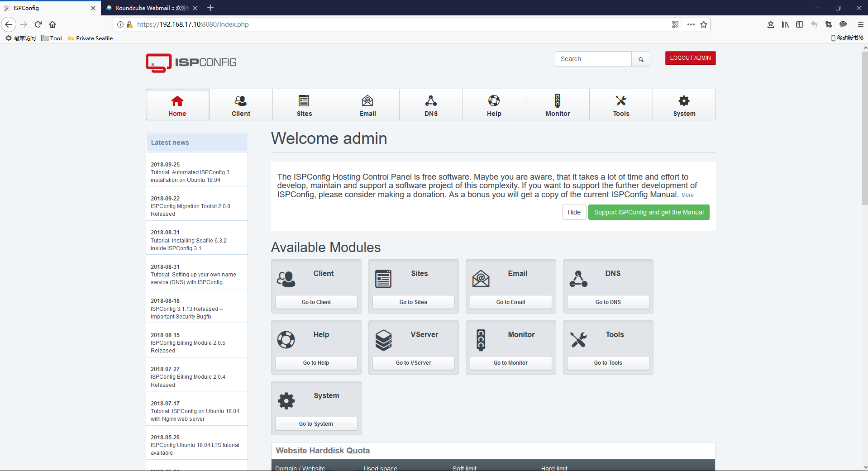The image size is (868, 471).
Task: Log out via LOGOUT ADMIN button
Action: click(x=690, y=58)
